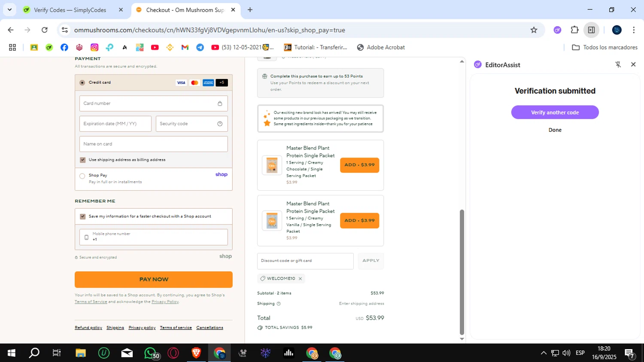Open the Tutorial: Transferir bookmark
The height and width of the screenshot is (362, 644).
coord(316,48)
